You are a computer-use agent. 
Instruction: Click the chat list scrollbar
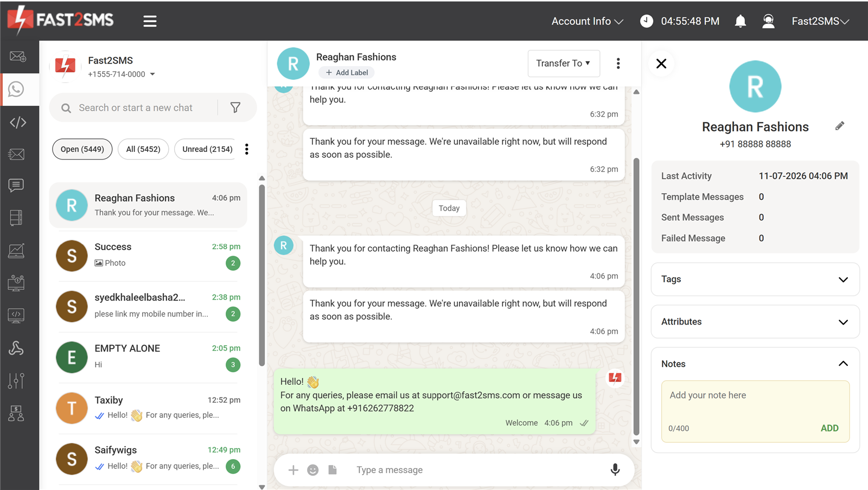point(261,275)
